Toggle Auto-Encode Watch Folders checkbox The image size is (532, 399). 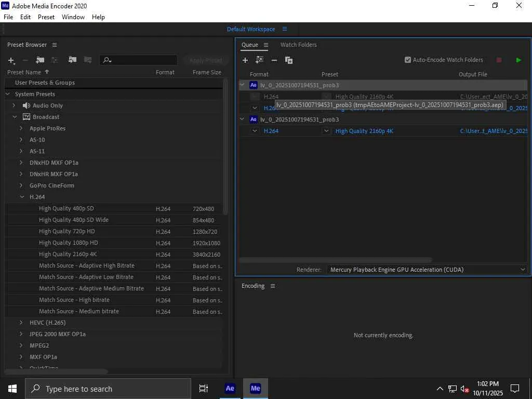(407, 60)
